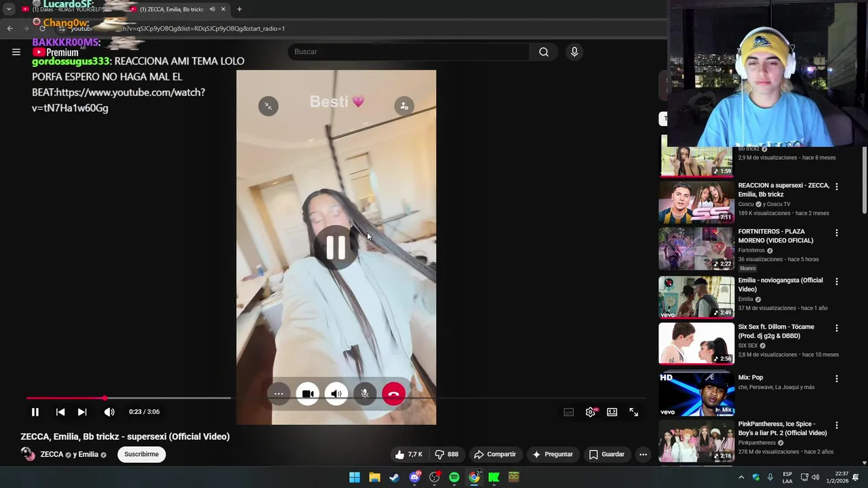Click the Compartir share button
This screenshot has width=868, height=488.
click(495, 454)
